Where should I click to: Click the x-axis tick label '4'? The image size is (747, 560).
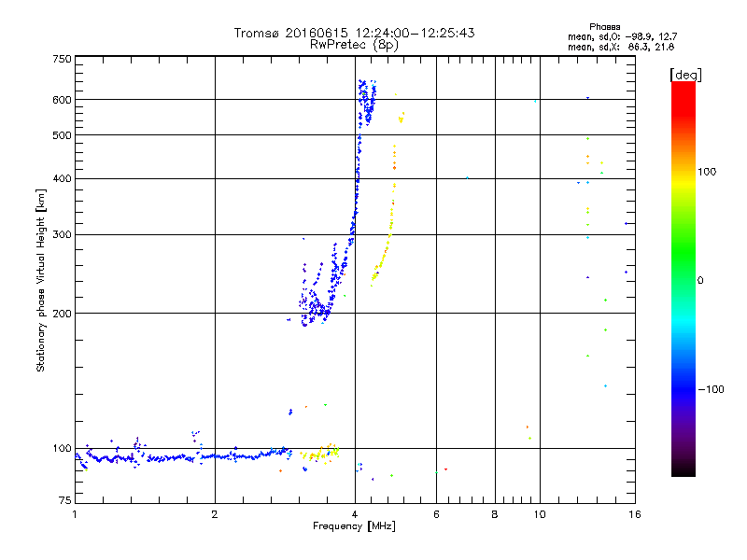[x=355, y=514]
